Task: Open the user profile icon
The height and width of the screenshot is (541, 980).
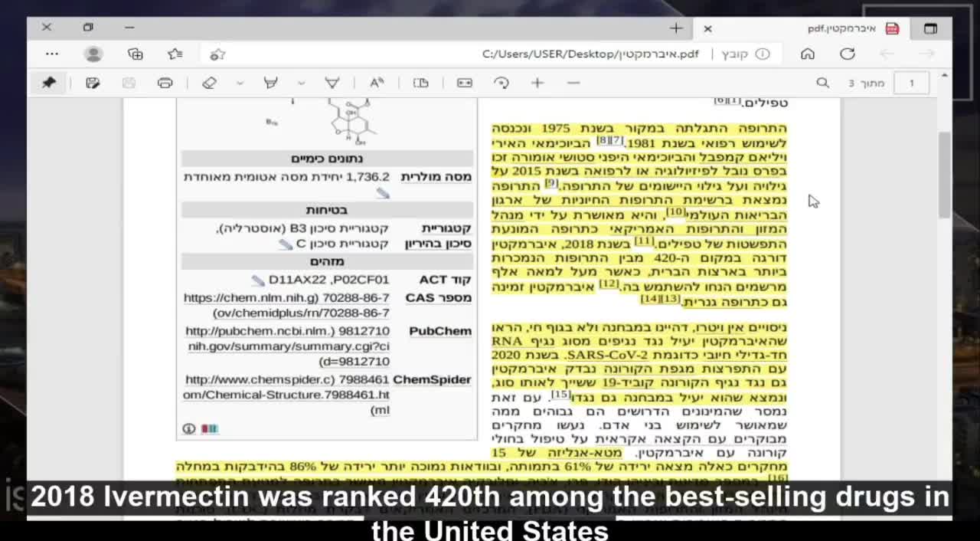Action: 93,54
